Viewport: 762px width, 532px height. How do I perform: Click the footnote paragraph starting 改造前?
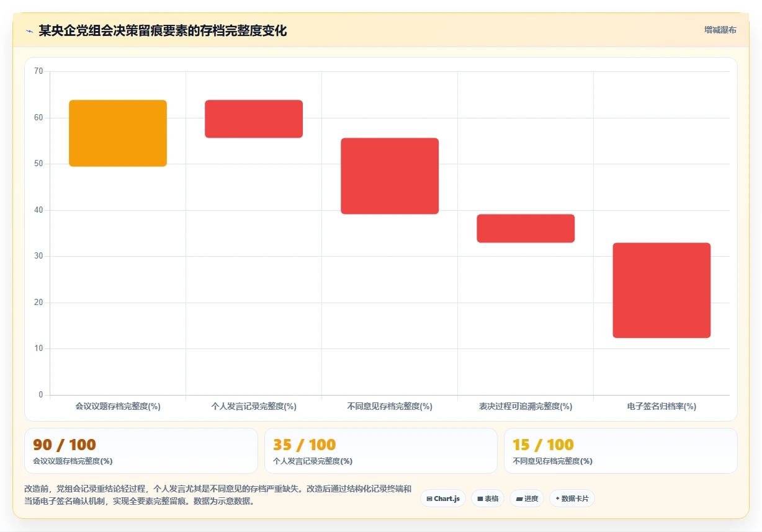click(x=217, y=495)
